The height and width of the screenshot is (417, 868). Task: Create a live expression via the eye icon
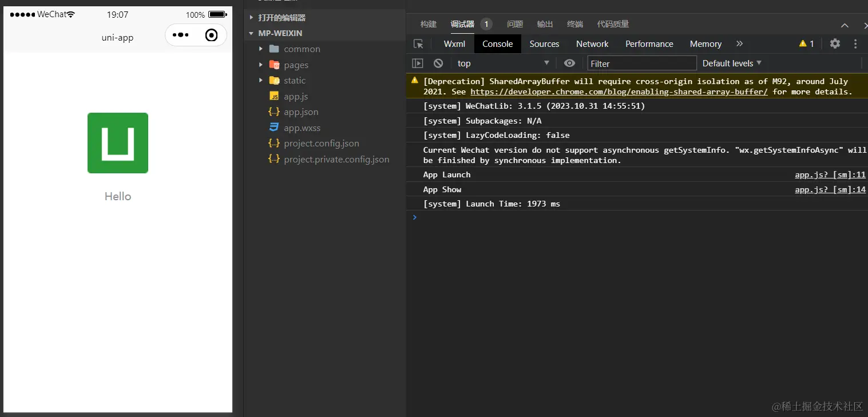point(569,63)
